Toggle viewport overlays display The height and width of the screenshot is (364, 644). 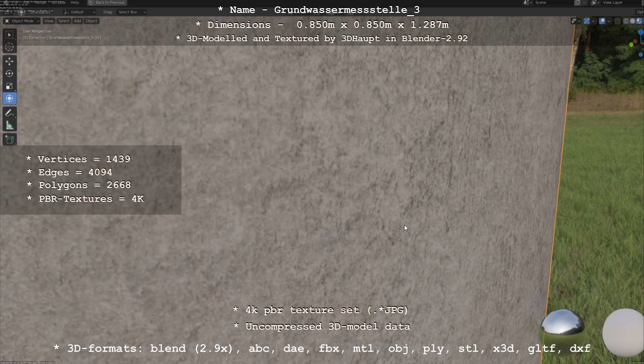pos(602,21)
